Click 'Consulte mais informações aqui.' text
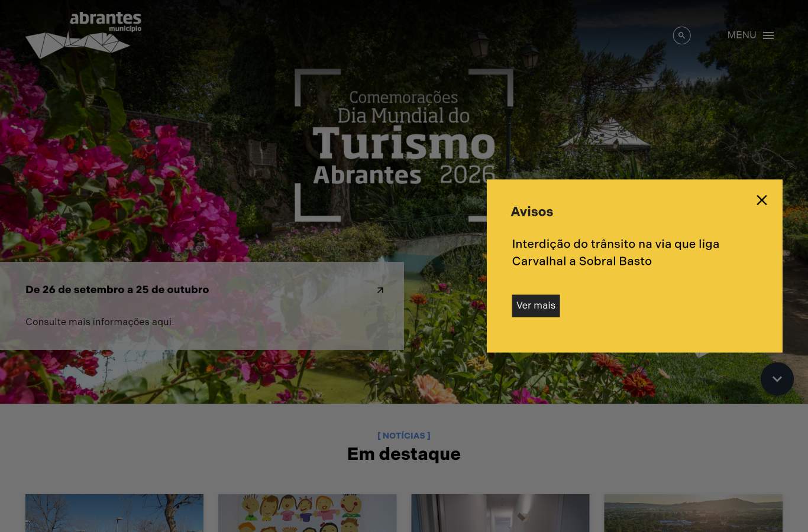The height and width of the screenshot is (532, 808). tap(99, 322)
